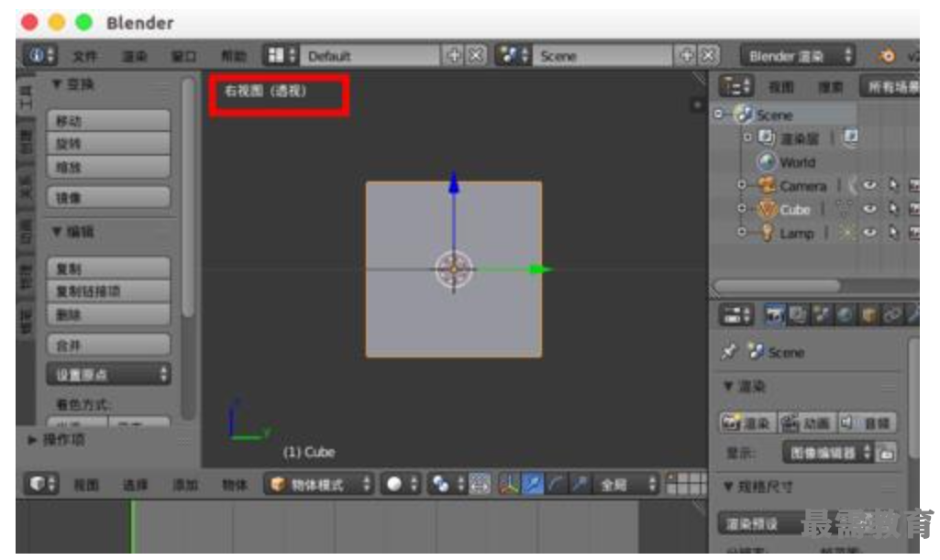This screenshot has height=560, width=940.
Task: Toggle a layer button in the 3D view layers grid
Action: pos(686,484)
